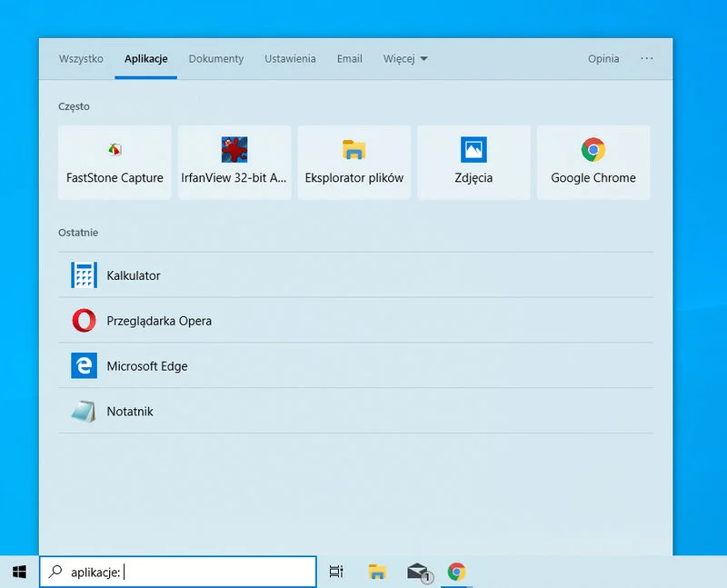Open Kalkulator from recent apps

click(x=134, y=274)
